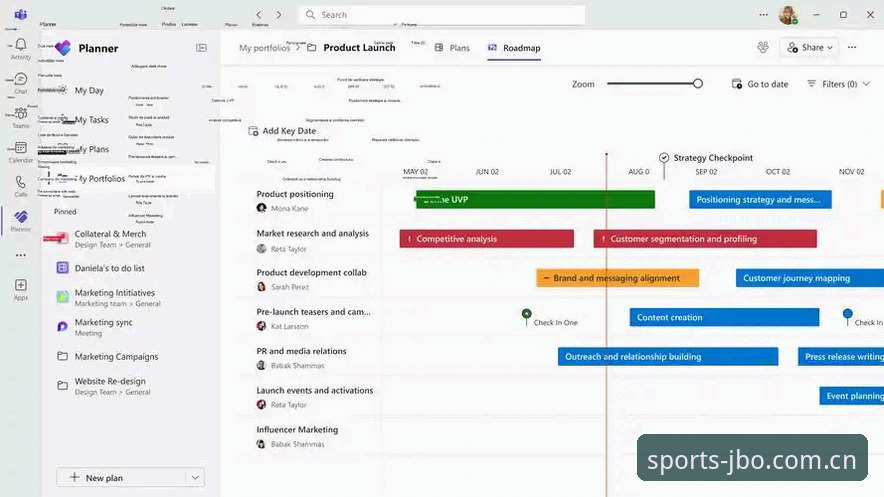The height and width of the screenshot is (497, 884).
Task: Select the Content creation bar
Action: tap(724, 317)
